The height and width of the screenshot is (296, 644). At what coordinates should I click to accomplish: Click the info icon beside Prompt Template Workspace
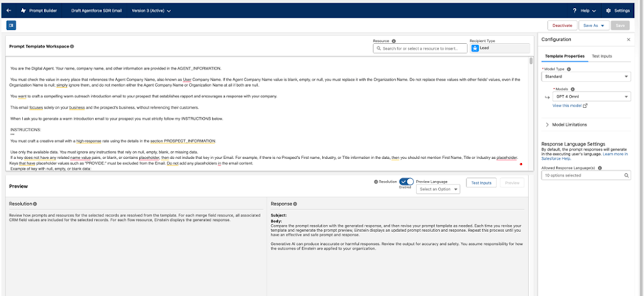click(x=72, y=46)
